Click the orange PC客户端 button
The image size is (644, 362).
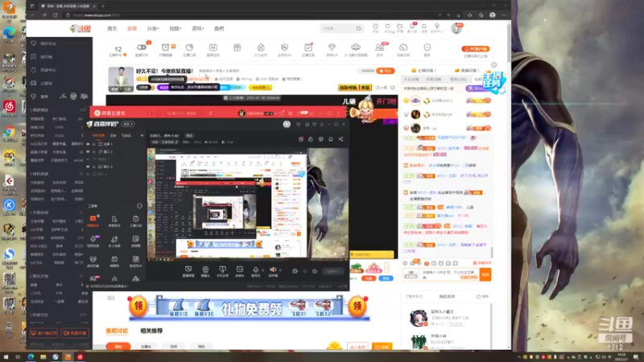[476, 49]
